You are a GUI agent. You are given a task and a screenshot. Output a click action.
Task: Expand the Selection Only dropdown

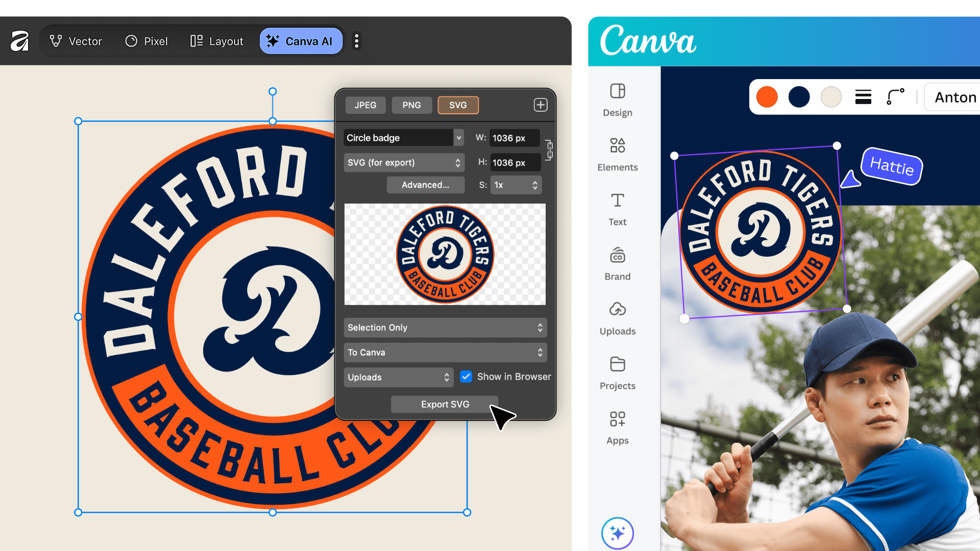(x=445, y=328)
